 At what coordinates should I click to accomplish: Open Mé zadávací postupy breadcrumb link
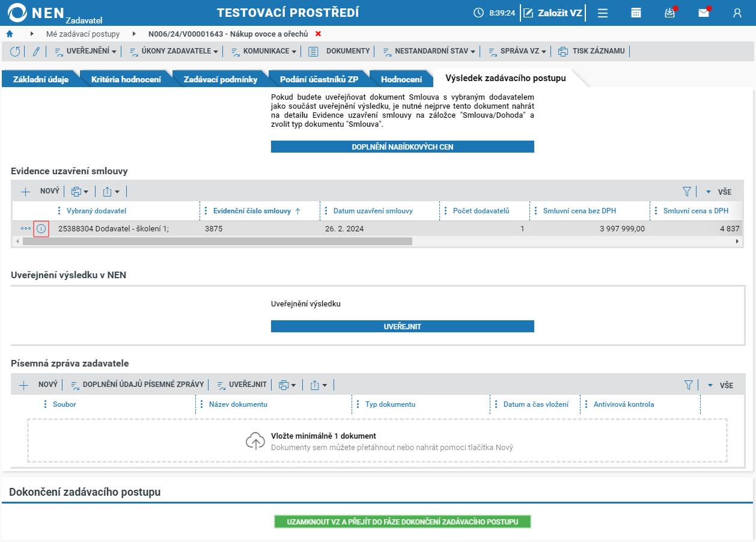click(x=83, y=34)
